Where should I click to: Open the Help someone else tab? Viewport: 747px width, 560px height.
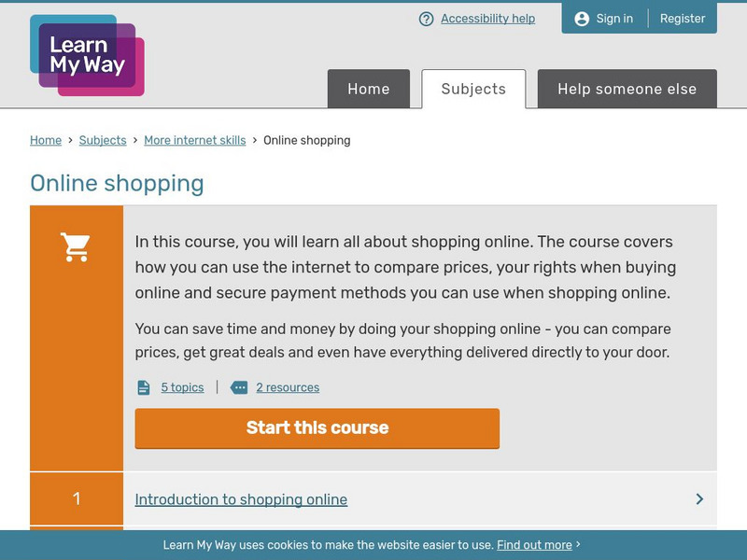click(627, 90)
